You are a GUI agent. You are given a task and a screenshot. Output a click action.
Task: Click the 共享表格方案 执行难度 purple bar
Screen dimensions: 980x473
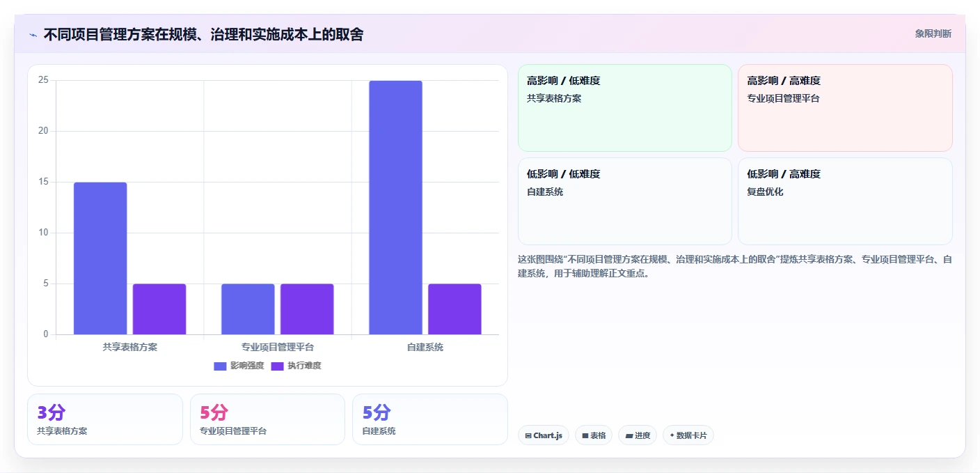(x=159, y=309)
